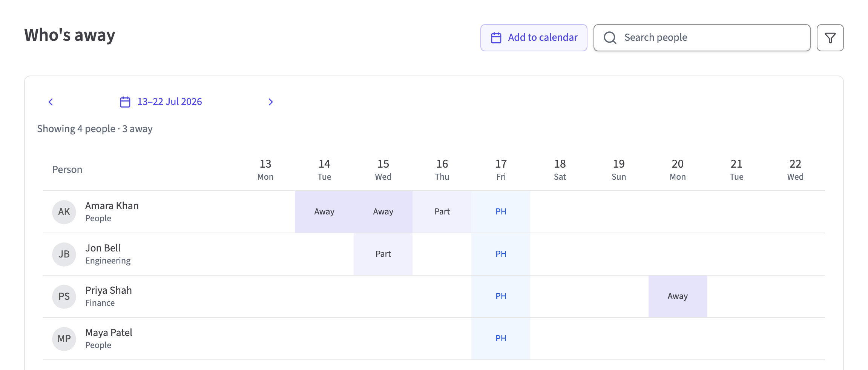This screenshot has width=868, height=370.
Task: Open Jon Bell's name
Action: [103, 248]
